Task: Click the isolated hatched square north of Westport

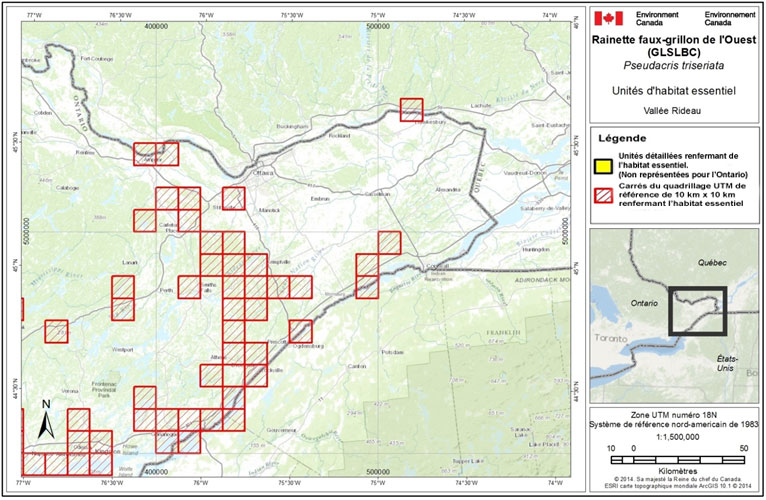Action: pyautogui.click(x=57, y=331)
